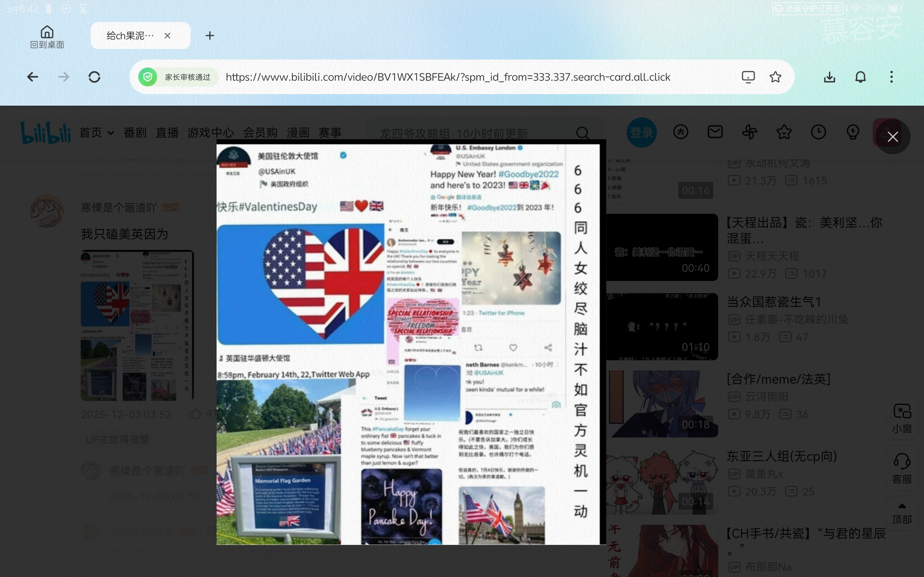Click the URL address field
Viewport: 924px width, 577px height.
point(448,77)
